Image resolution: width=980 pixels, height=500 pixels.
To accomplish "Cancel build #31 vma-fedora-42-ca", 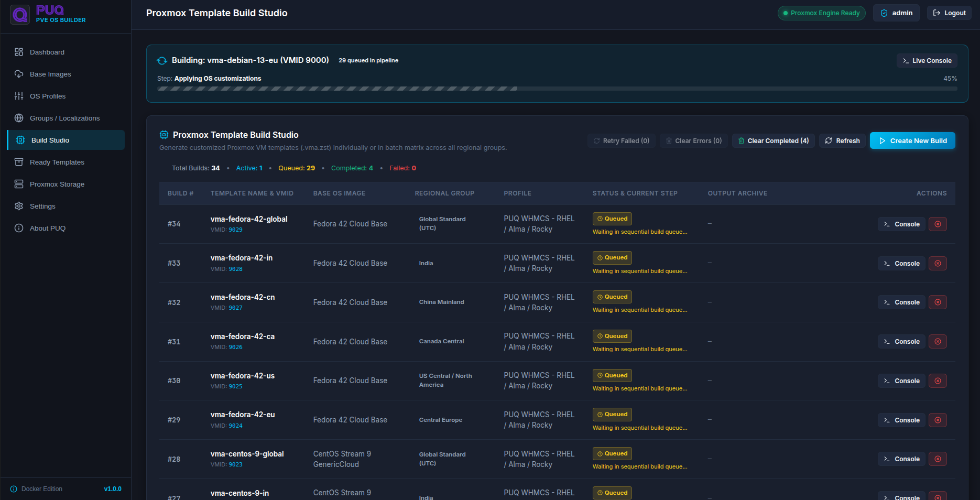I will (938, 342).
